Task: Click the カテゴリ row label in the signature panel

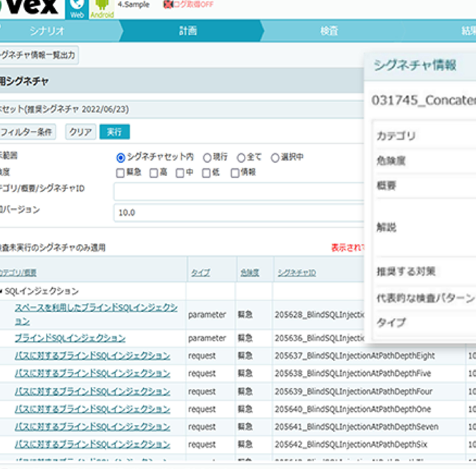Action: click(396, 136)
